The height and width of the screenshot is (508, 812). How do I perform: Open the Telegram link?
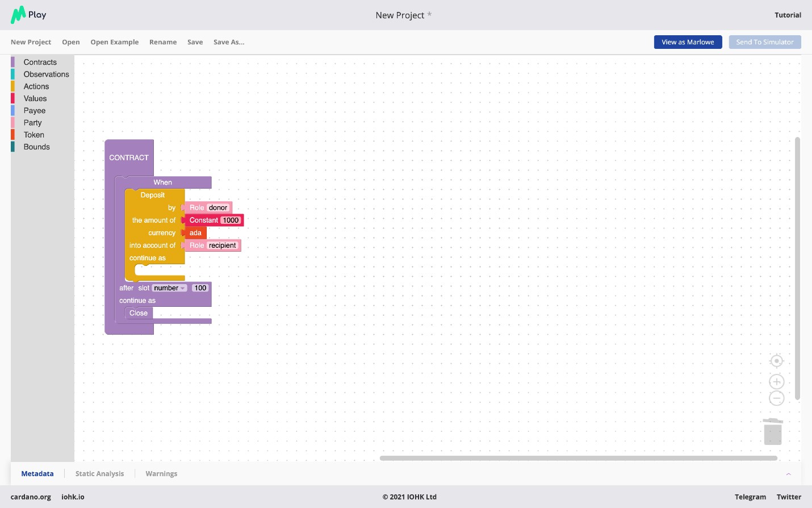(x=750, y=497)
